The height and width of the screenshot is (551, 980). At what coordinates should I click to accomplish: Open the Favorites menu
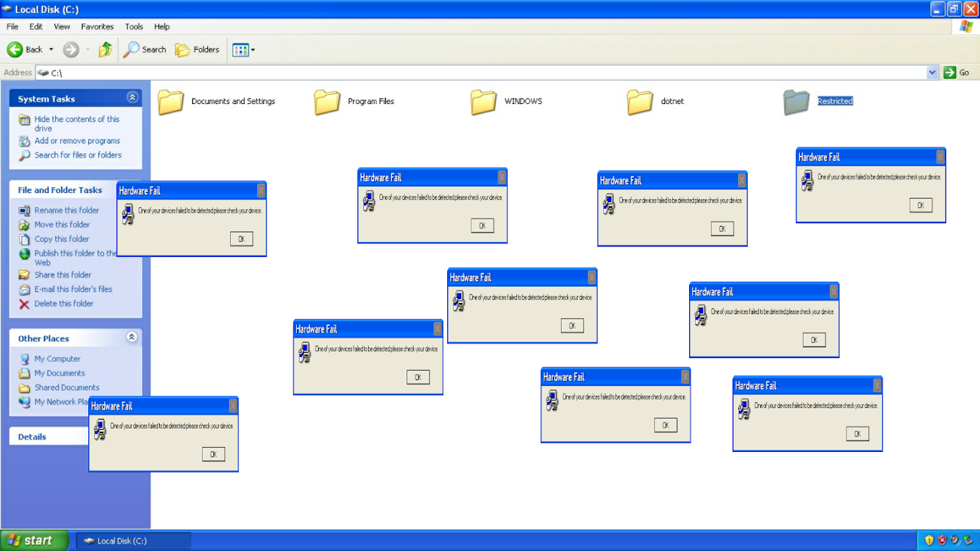point(97,26)
